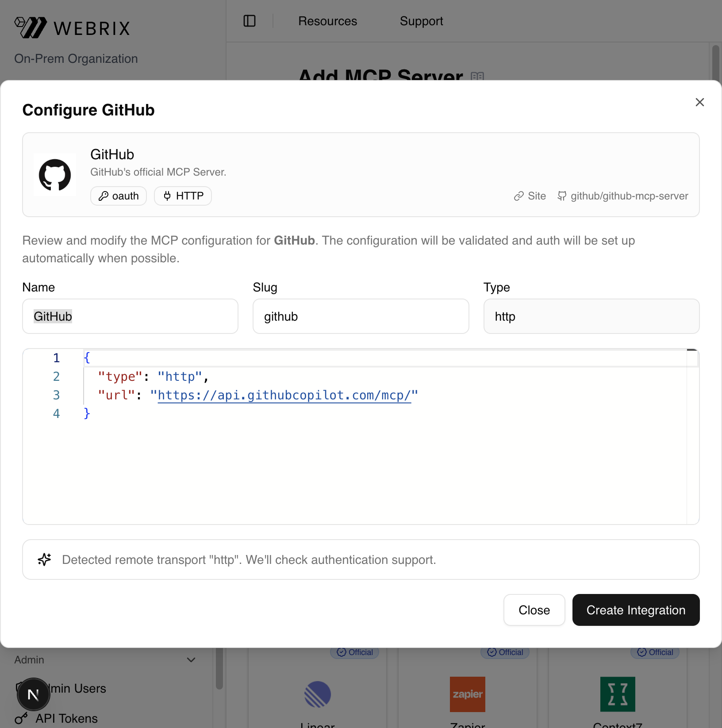Select the Context7 server card logo
Image resolution: width=722 pixels, height=728 pixels.
pos(618,694)
